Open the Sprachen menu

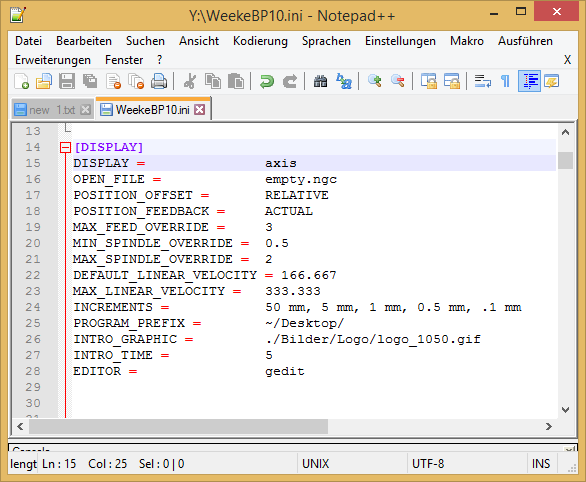326,41
